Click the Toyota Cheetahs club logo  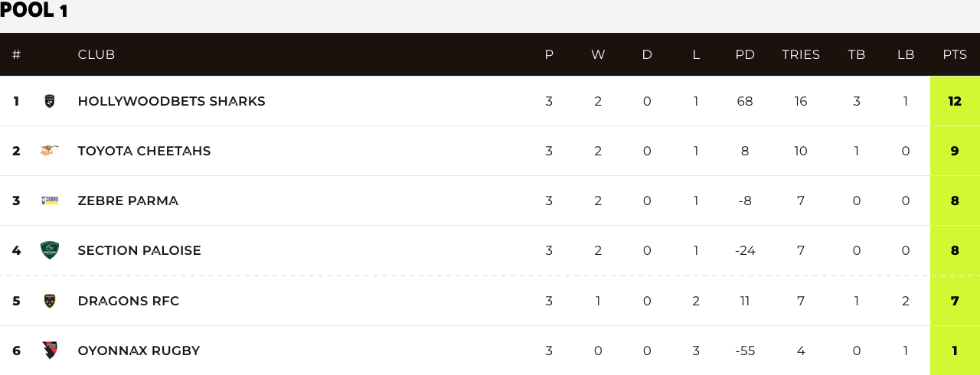coord(50,151)
